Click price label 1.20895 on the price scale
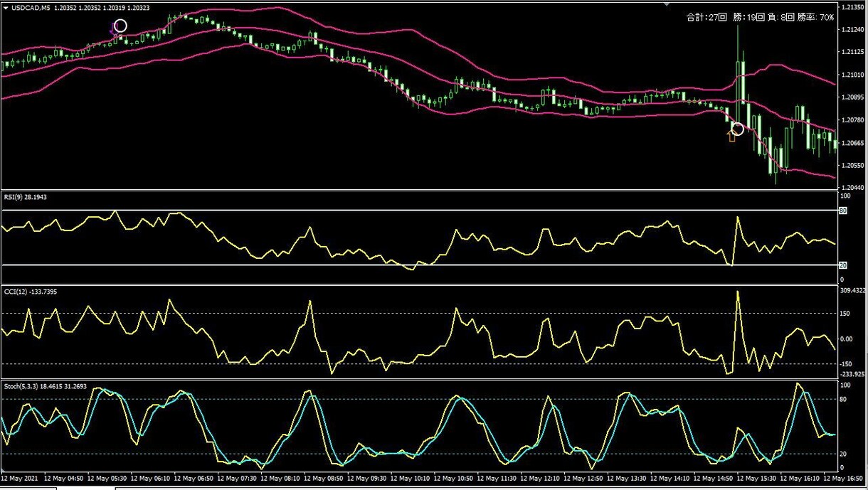The width and height of the screenshot is (868, 490). 852,97
